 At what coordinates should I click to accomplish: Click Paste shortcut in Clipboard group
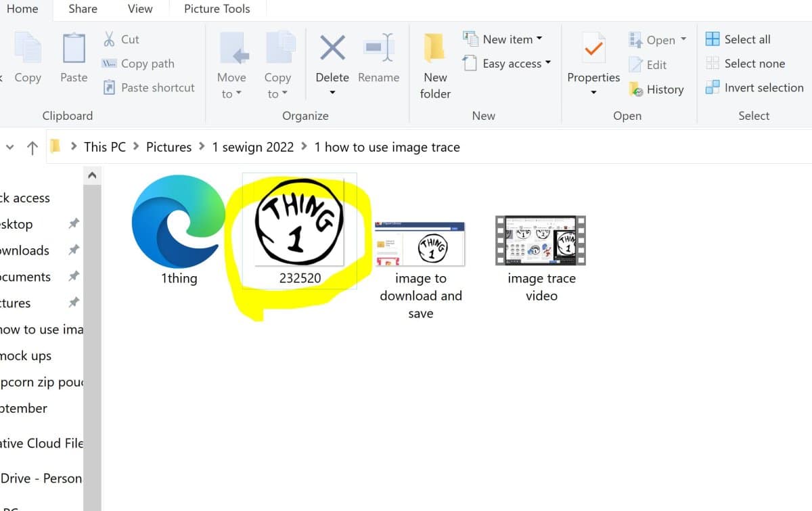pyautogui.click(x=148, y=88)
